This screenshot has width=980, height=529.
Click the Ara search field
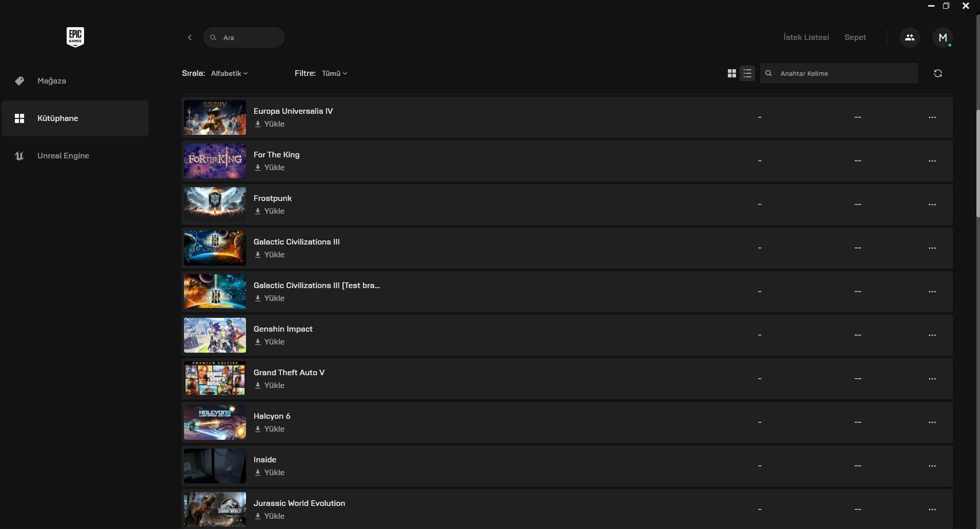244,37
